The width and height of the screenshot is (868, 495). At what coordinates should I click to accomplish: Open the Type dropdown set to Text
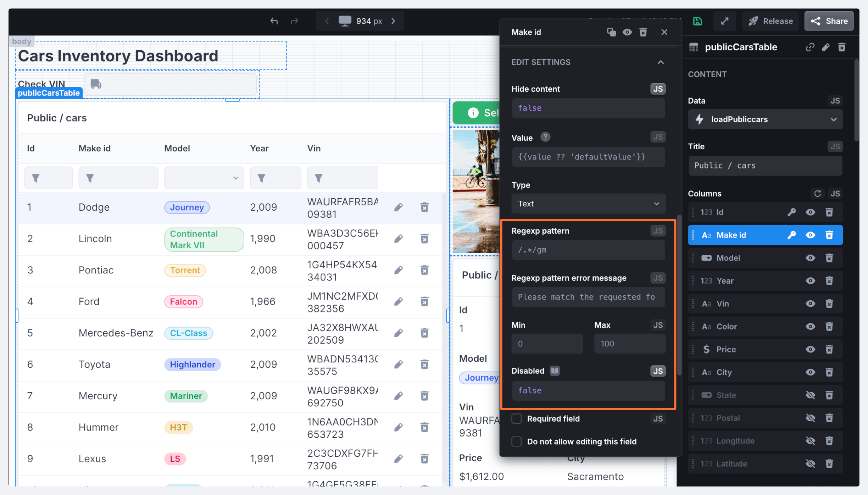click(x=588, y=204)
